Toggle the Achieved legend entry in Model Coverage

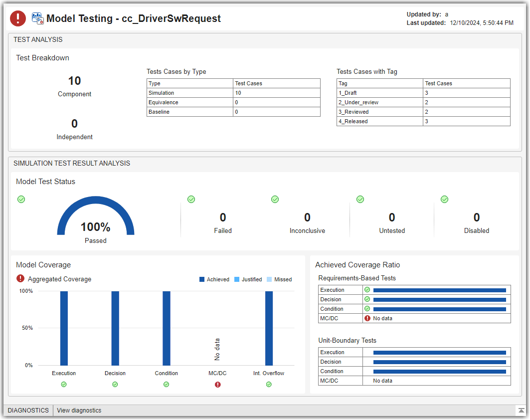pos(214,279)
